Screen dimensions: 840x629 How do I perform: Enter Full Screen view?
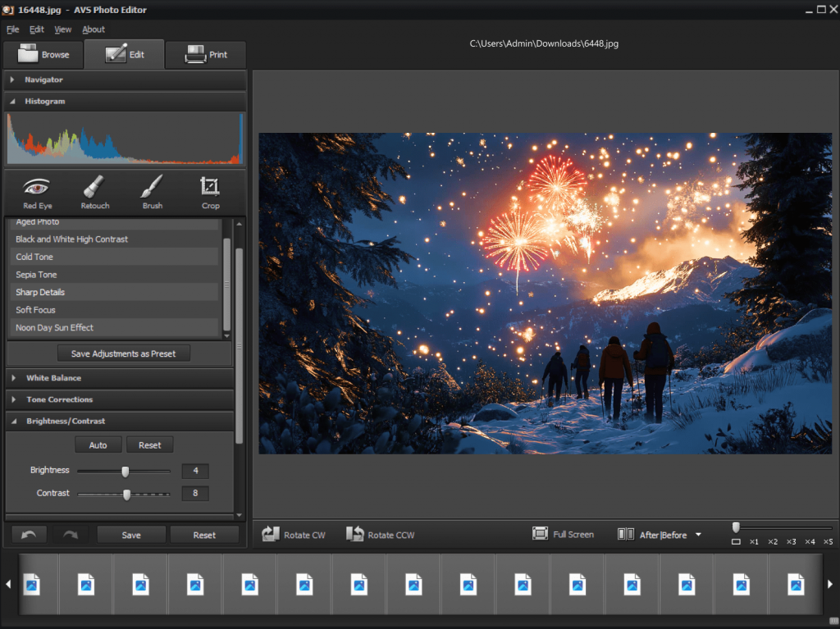(563, 534)
